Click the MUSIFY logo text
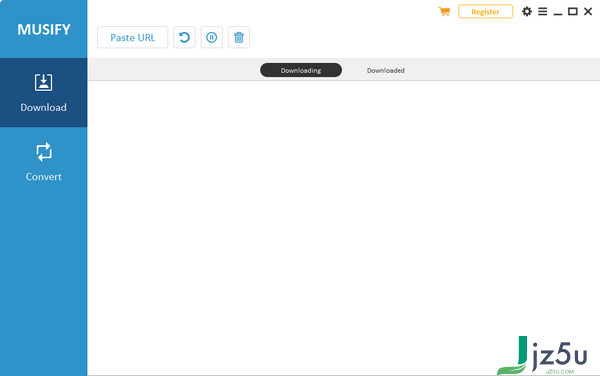 (44, 29)
